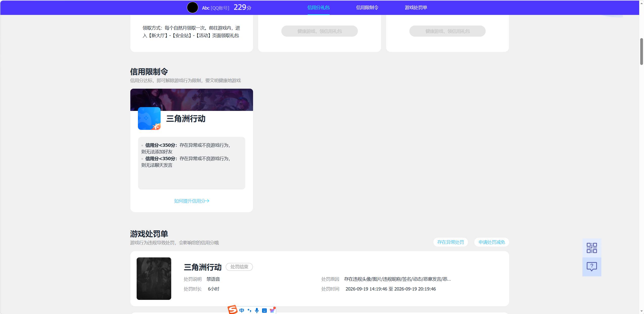The height and width of the screenshot is (314, 644).
Task: Click right card's 健康游戏，领信用礼包 button
Action: pos(447,31)
